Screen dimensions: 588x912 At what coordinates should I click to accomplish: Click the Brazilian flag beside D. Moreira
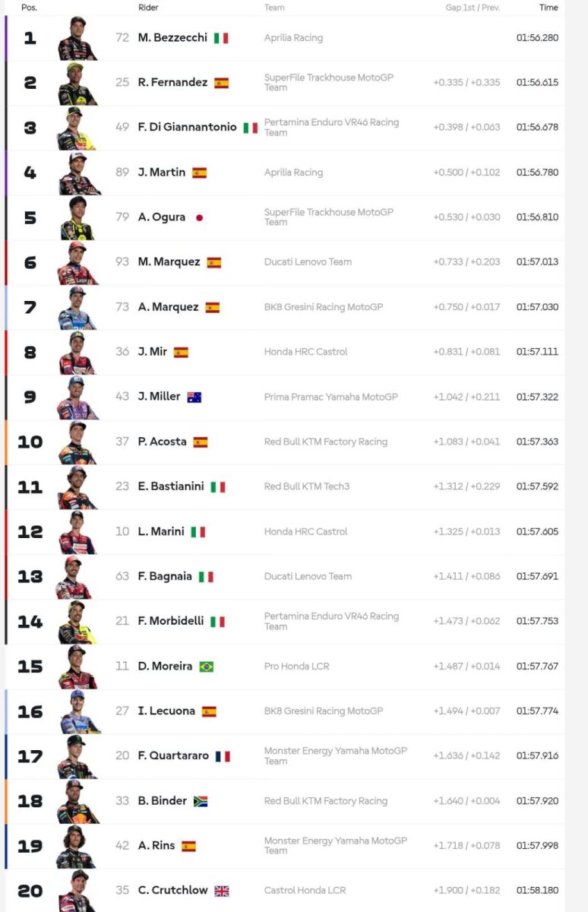206,667
